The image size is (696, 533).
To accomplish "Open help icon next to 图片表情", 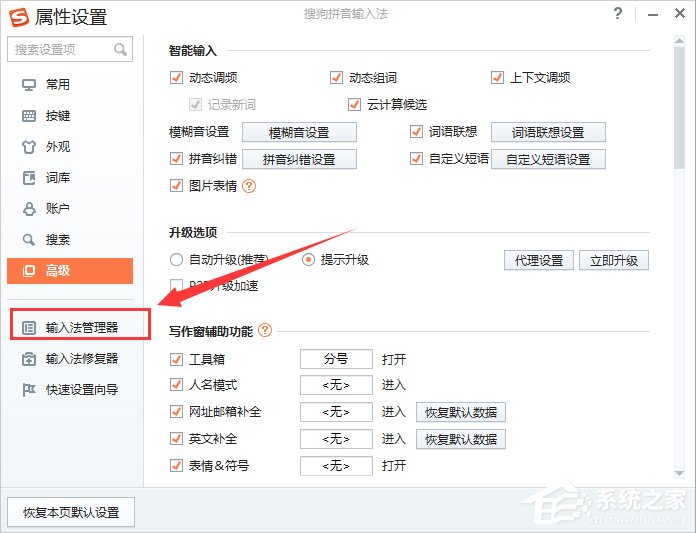I will (x=249, y=186).
